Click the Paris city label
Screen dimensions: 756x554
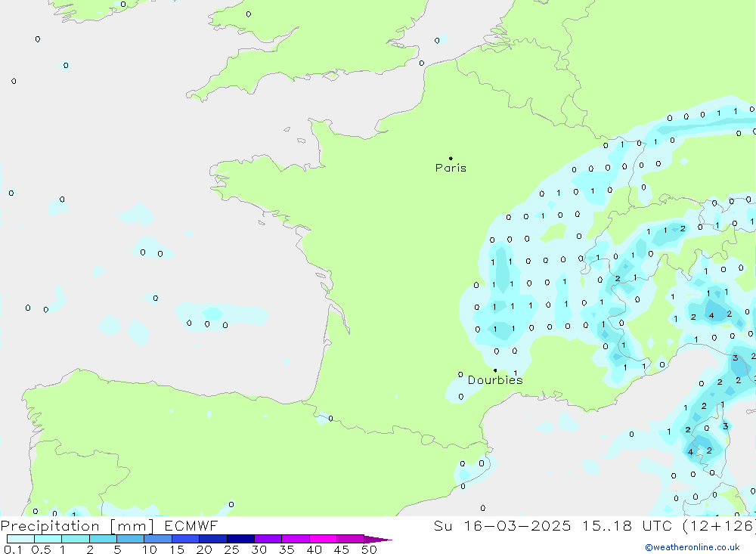(451, 168)
